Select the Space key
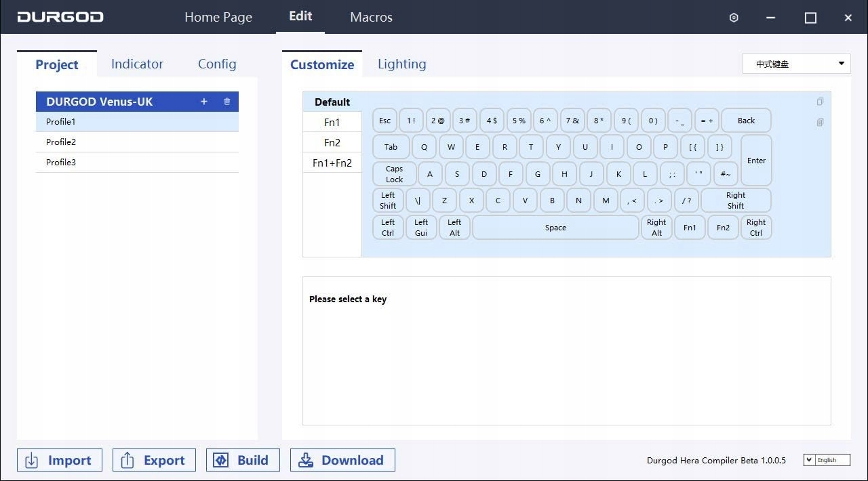This screenshot has width=868, height=481. click(x=555, y=228)
